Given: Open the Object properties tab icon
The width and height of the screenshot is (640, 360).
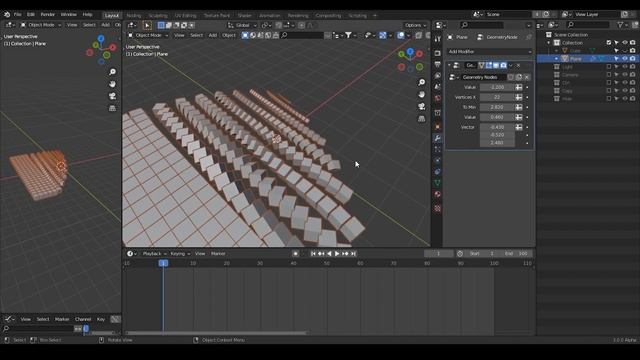Looking at the screenshot, I should [x=438, y=127].
